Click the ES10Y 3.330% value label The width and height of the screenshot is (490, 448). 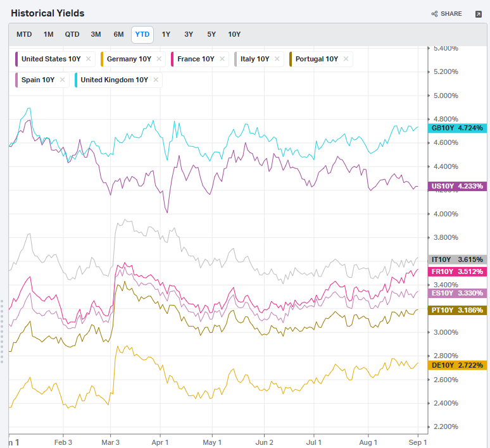click(457, 293)
